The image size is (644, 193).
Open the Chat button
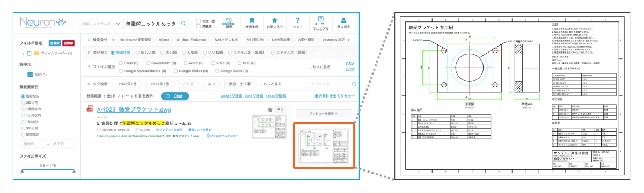(175, 96)
